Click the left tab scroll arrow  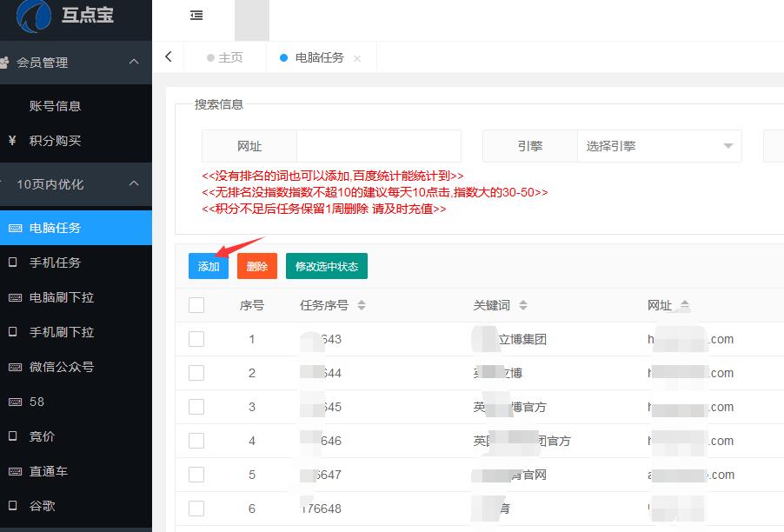click(x=168, y=57)
